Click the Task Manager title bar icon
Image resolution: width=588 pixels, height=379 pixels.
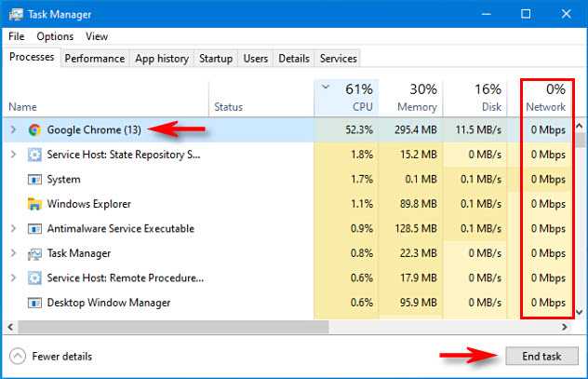(x=16, y=14)
